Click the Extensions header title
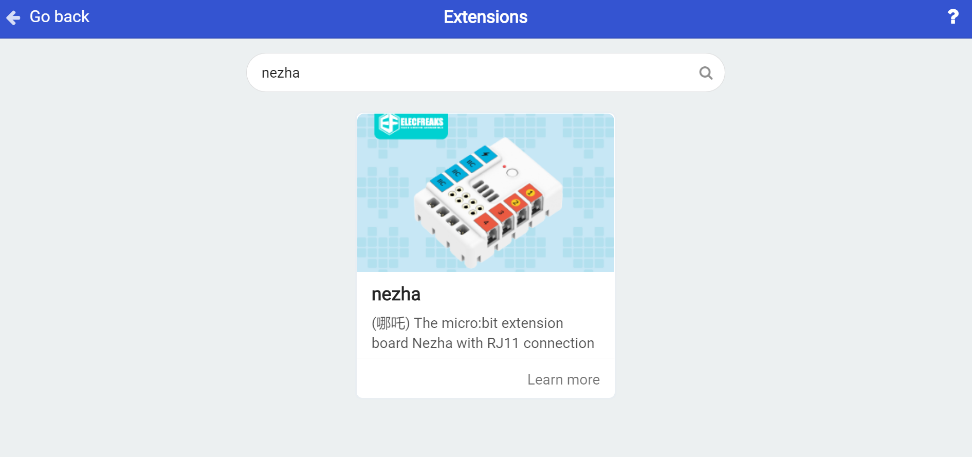 click(x=485, y=17)
